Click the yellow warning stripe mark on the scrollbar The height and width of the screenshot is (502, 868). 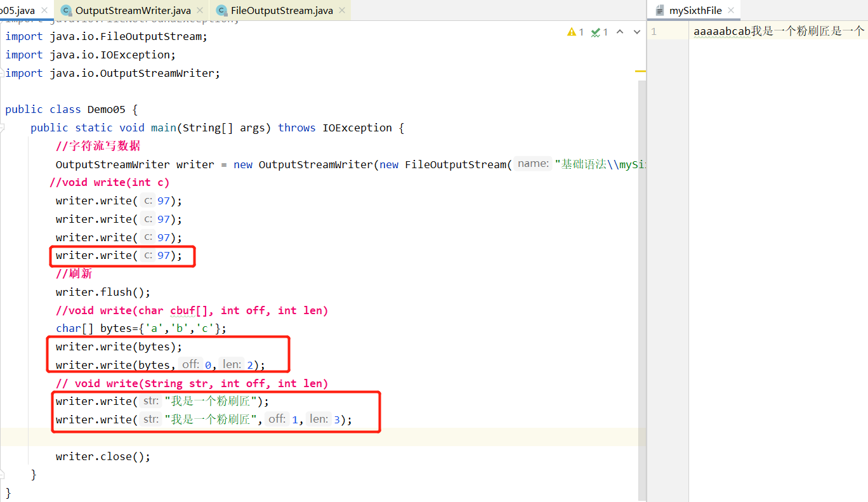pyautogui.click(x=640, y=72)
